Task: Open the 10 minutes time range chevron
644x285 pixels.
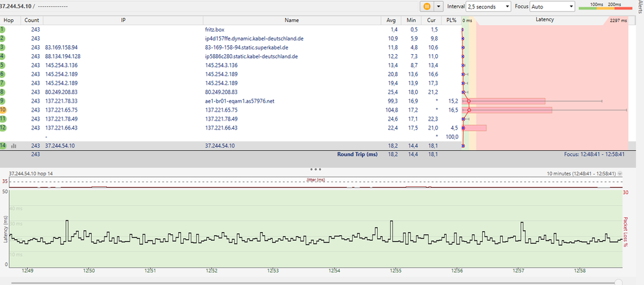Action: click(620, 174)
